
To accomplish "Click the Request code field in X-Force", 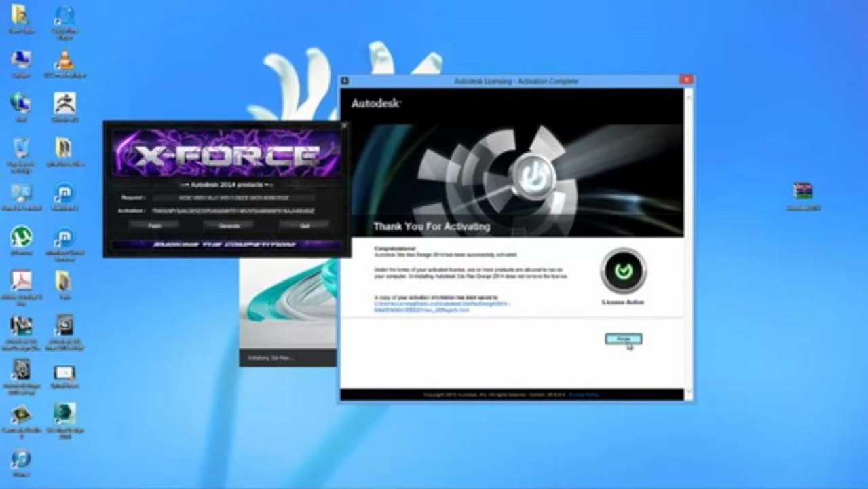I will [x=233, y=198].
